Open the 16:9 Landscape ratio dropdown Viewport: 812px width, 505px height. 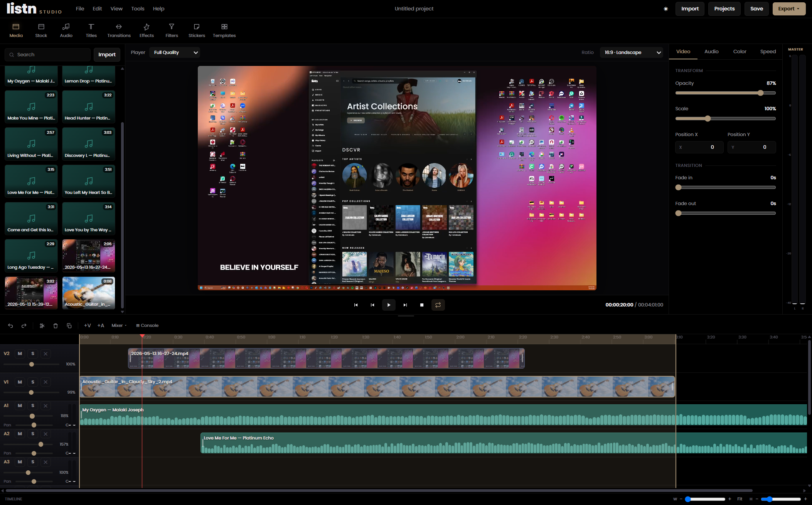click(632, 52)
